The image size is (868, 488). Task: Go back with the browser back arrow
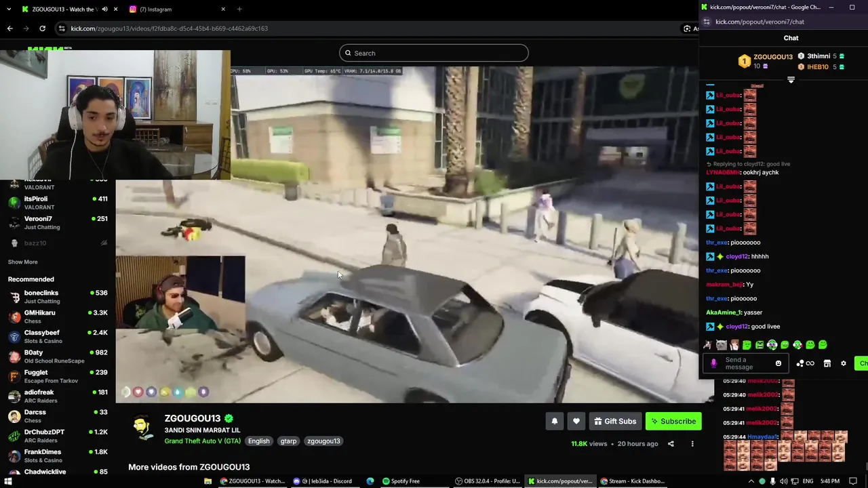pos(9,28)
